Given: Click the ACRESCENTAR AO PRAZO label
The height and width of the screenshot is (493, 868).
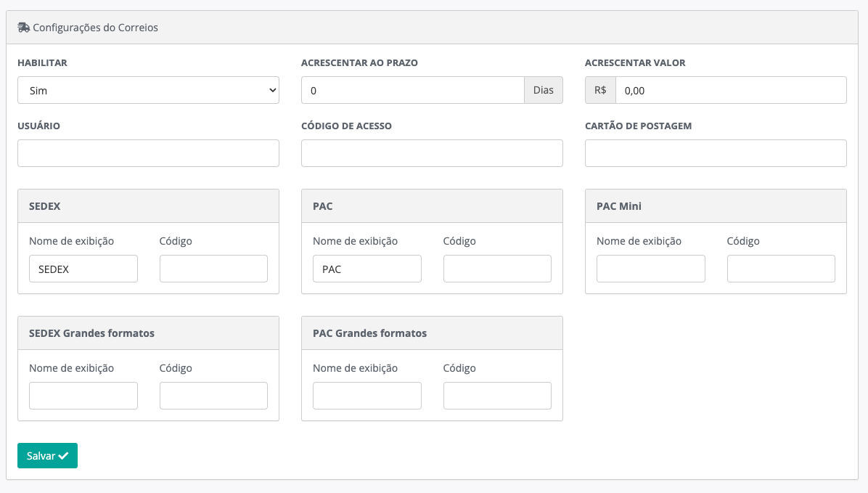Looking at the screenshot, I should click(x=359, y=62).
